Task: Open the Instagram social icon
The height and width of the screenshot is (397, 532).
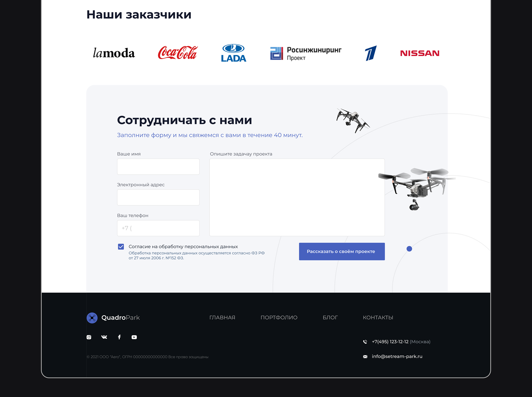Action: [89, 337]
